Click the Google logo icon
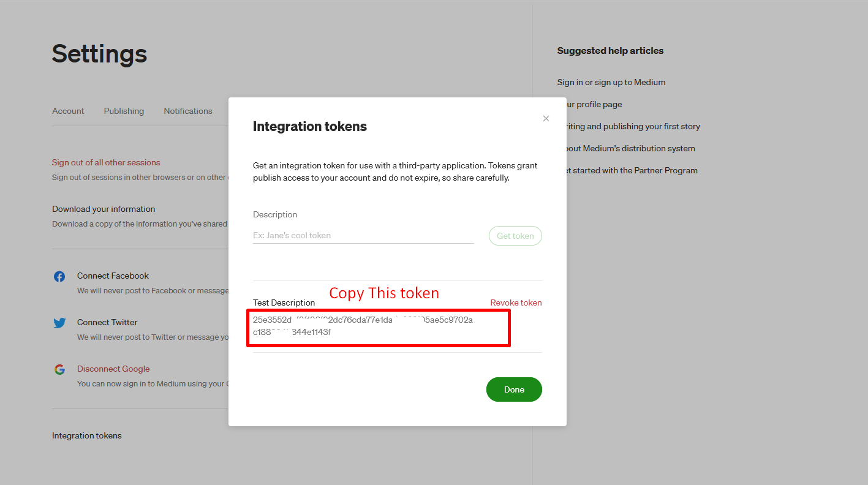 tap(59, 369)
